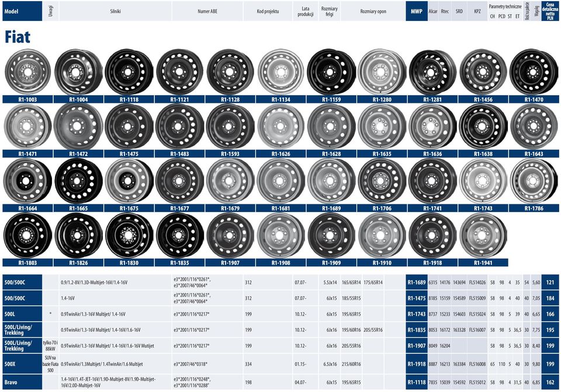Click the R1-1803 wheel picture
This screenshot has height=392, width=561.
[27, 235]
